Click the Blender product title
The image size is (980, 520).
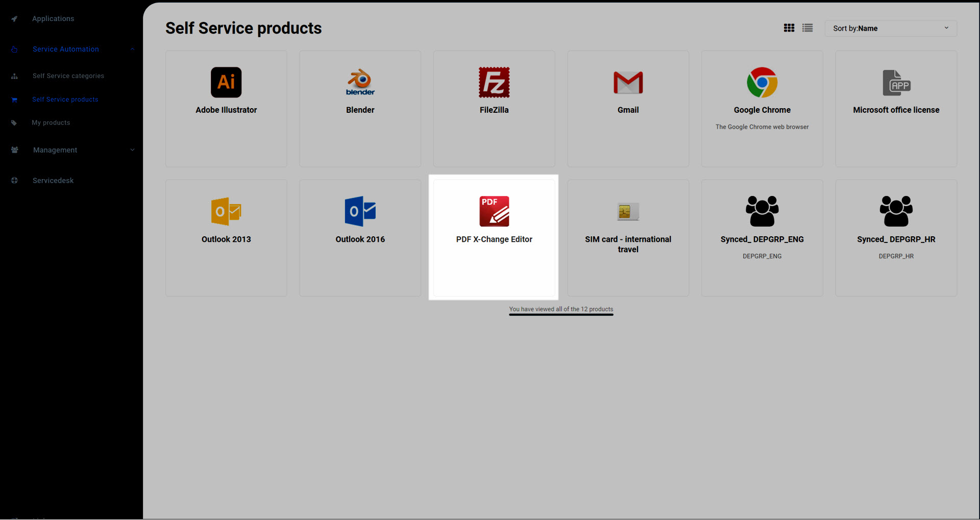360,110
